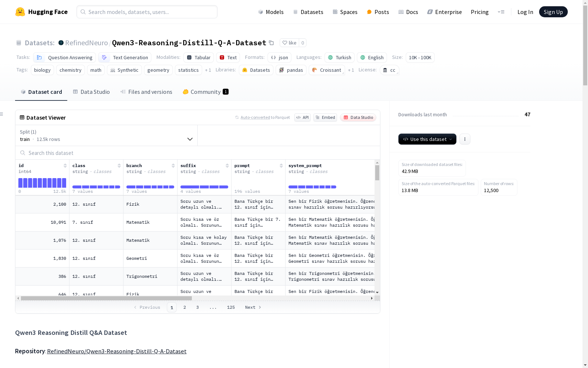
Task: Click the Log In link
Action: tap(525, 12)
